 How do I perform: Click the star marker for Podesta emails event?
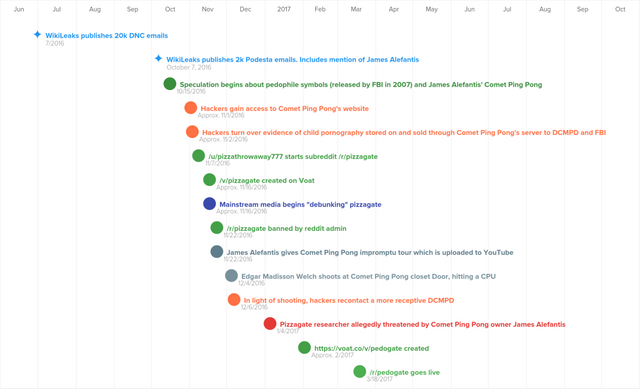click(x=158, y=58)
